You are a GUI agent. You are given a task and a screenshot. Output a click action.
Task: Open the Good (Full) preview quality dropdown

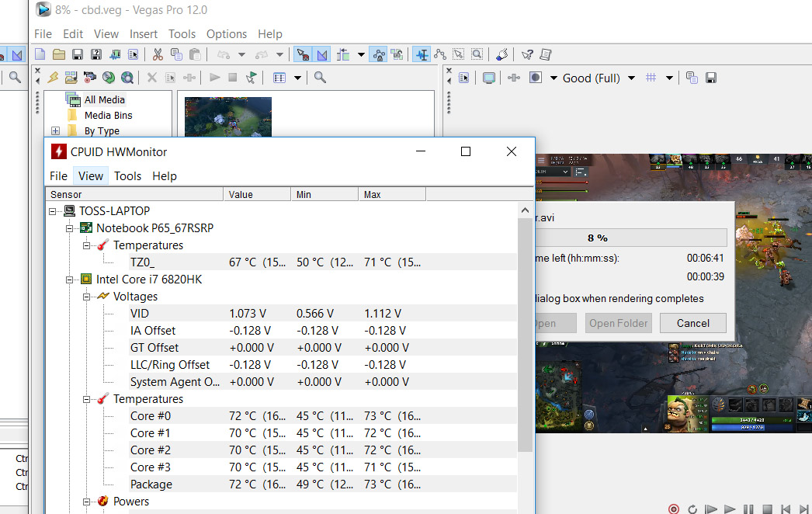pyautogui.click(x=631, y=78)
